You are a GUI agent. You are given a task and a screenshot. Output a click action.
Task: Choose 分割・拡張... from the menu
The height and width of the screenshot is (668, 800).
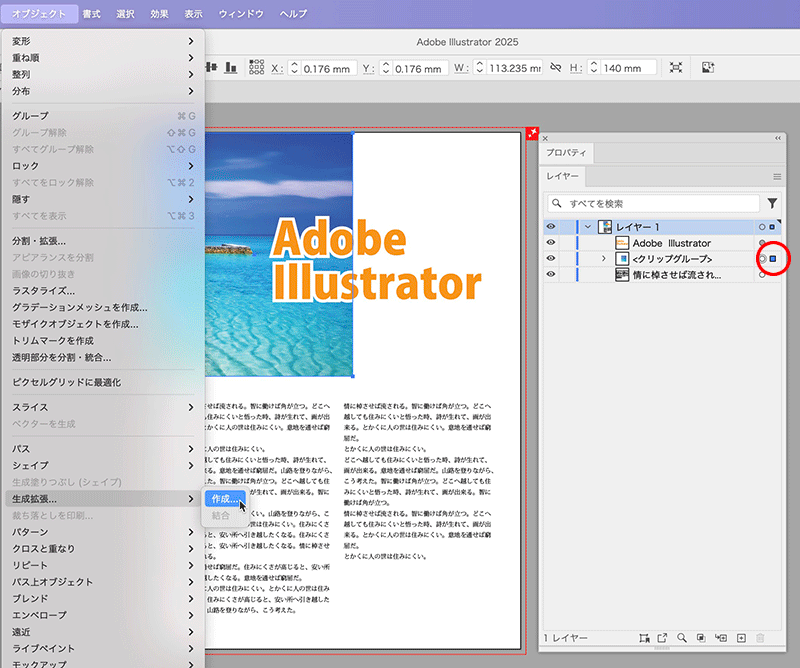[x=103, y=241]
